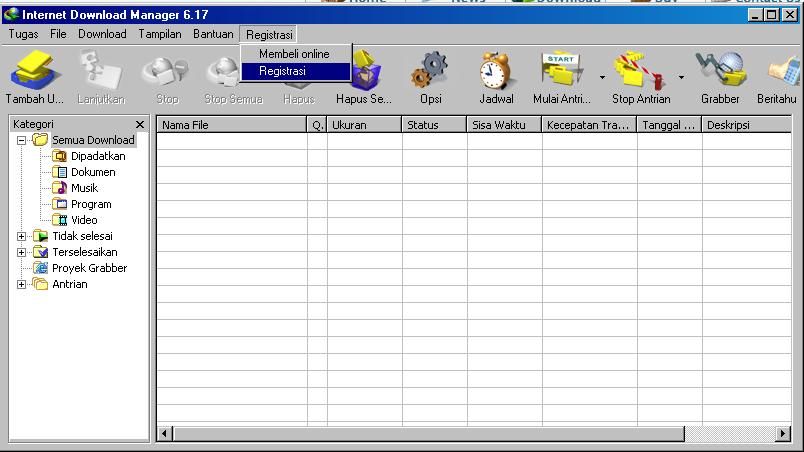Select the Semua Download tree label
This screenshot has height=452, width=804.
93,140
